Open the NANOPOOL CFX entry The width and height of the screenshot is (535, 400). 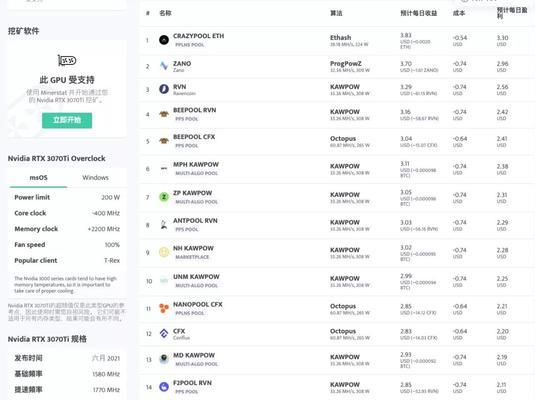pos(198,304)
